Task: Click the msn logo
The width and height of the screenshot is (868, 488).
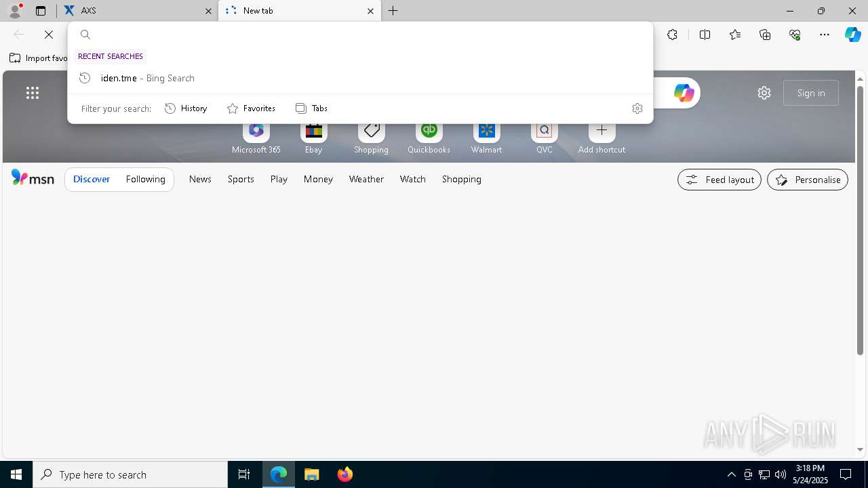Action: pos(33,178)
